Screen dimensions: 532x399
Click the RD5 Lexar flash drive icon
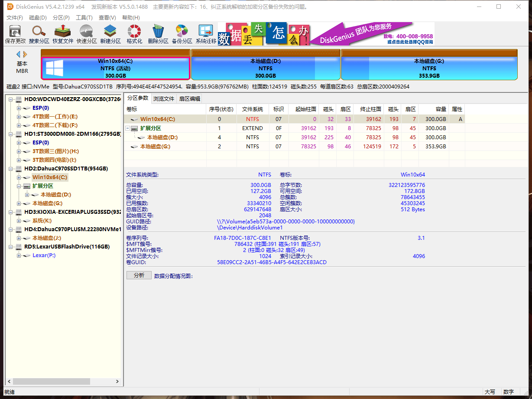[x=19, y=247]
